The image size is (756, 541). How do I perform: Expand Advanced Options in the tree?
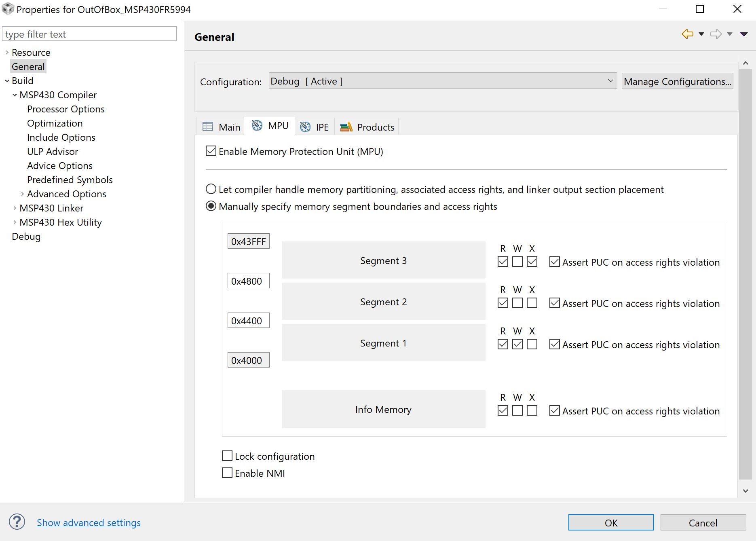pyautogui.click(x=23, y=194)
